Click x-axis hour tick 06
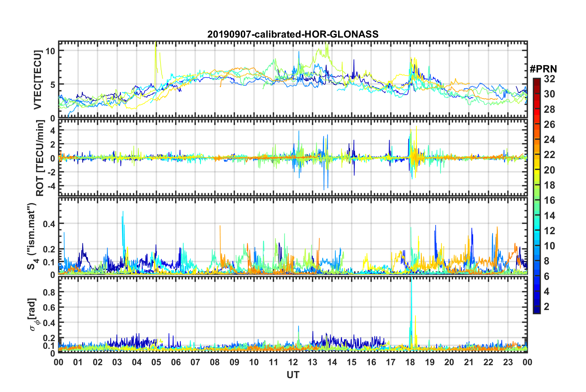The height and width of the screenshot is (392, 586). (x=176, y=362)
